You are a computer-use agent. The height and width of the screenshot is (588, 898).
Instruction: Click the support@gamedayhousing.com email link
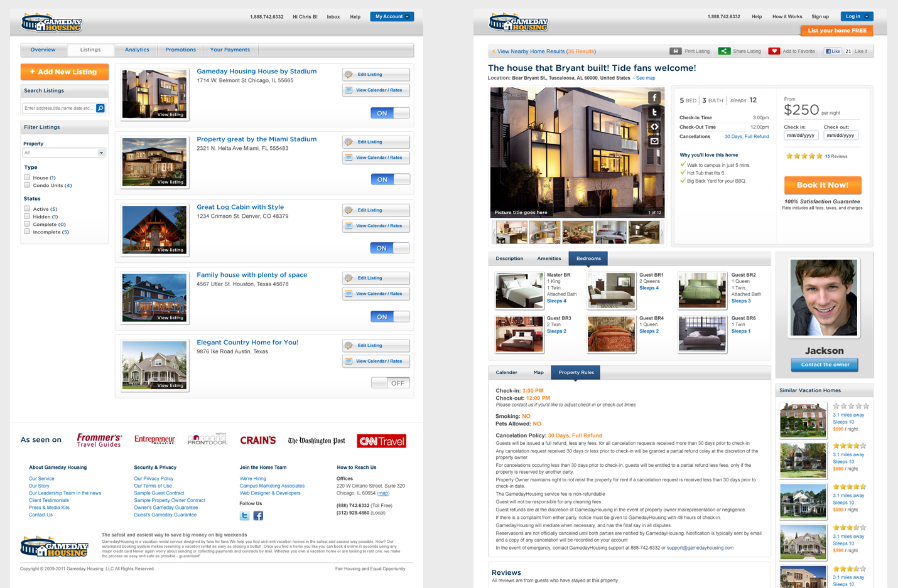(700, 548)
